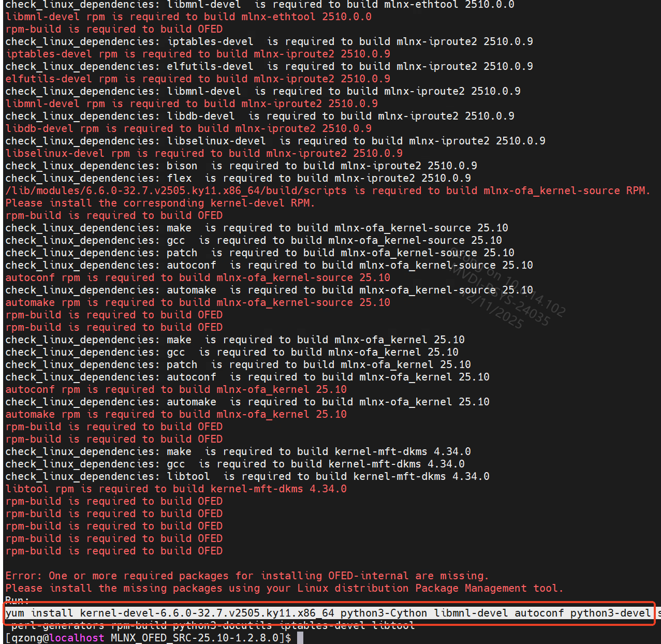661x644 pixels.
Task: Select the red 'iptables-devel rpm is required' line
Action: pyautogui.click(x=198, y=54)
